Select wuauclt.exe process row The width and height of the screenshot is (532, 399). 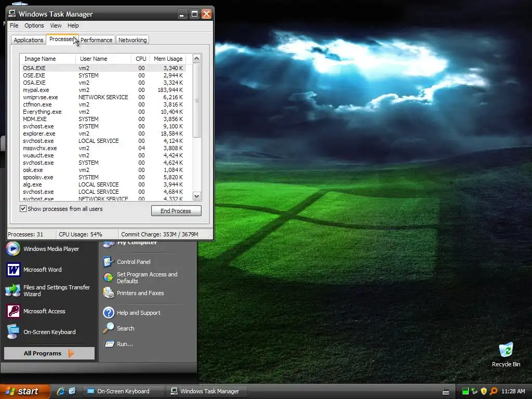click(x=103, y=155)
